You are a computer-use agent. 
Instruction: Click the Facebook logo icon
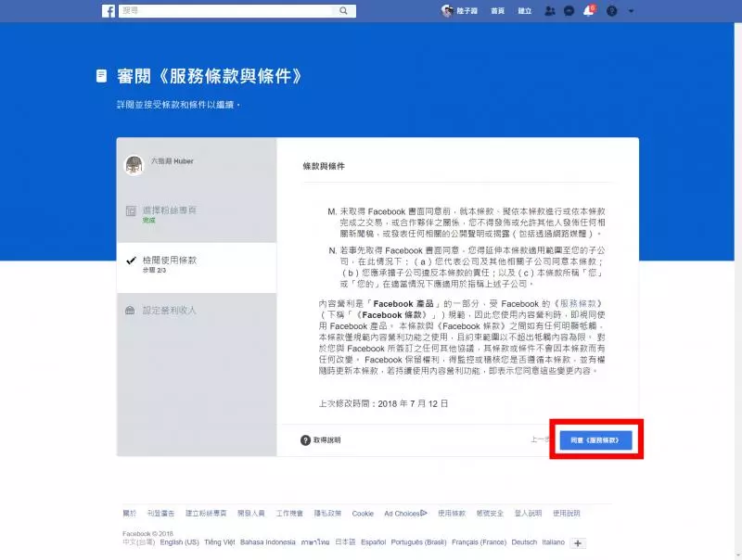click(x=109, y=11)
